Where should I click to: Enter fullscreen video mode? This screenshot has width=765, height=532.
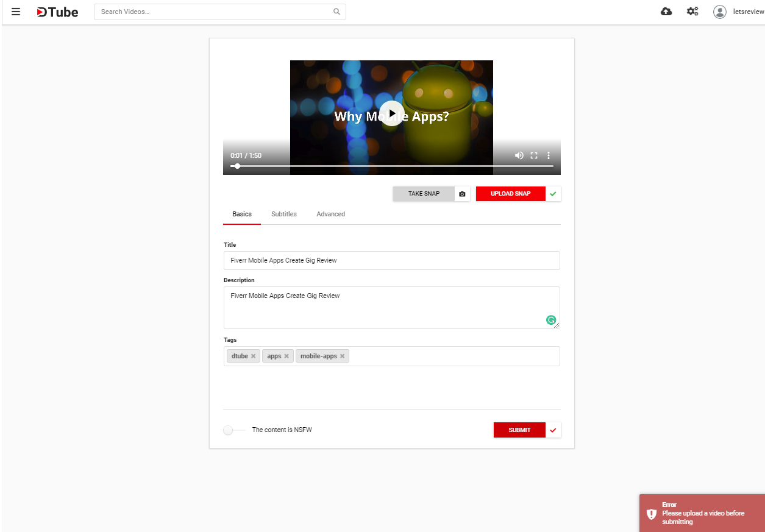[x=534, y=155]
